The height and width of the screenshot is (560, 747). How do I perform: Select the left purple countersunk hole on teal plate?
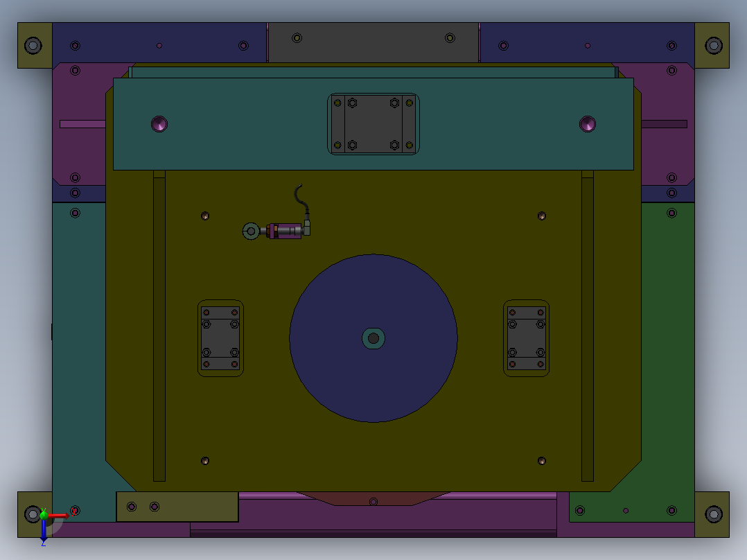tap(159, 124)
